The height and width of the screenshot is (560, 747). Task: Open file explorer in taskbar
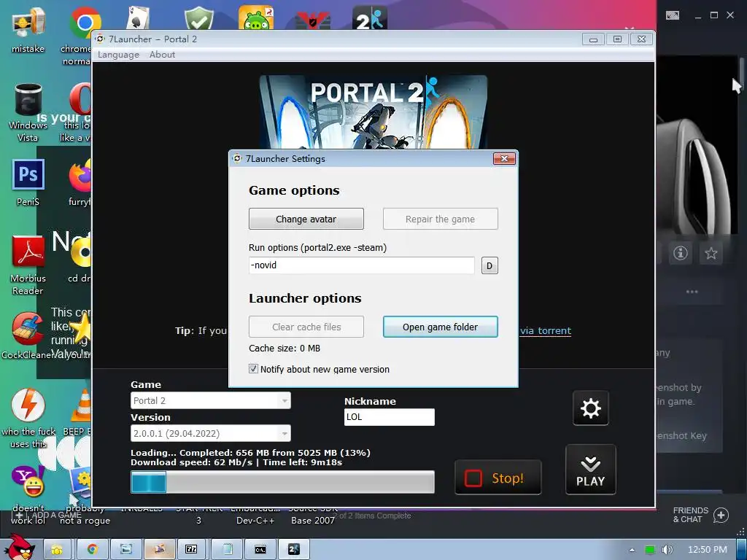[57, 550]
